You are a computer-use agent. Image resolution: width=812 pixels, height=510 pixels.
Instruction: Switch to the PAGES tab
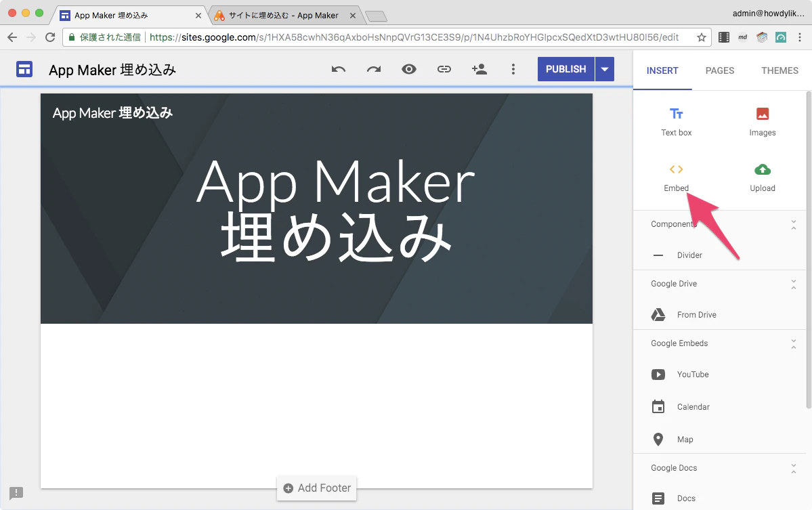720,70
